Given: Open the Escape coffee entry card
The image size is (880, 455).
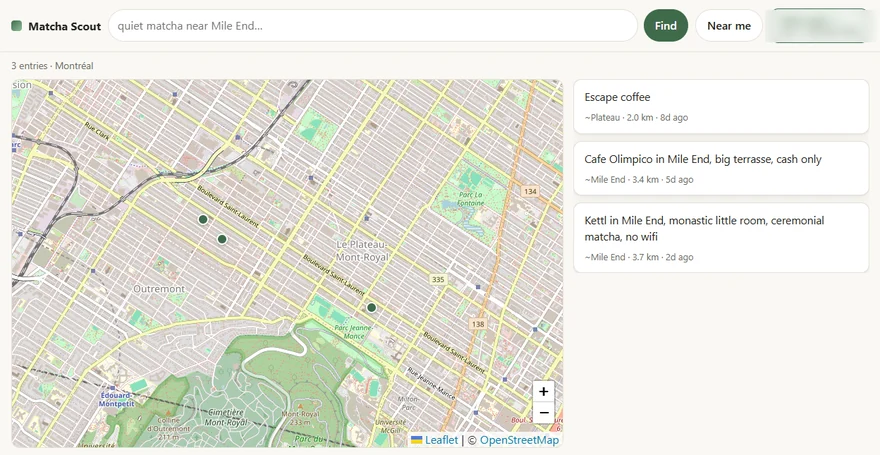Looking at the screenshot, I should pyautogui.click(x=721, y=107).
